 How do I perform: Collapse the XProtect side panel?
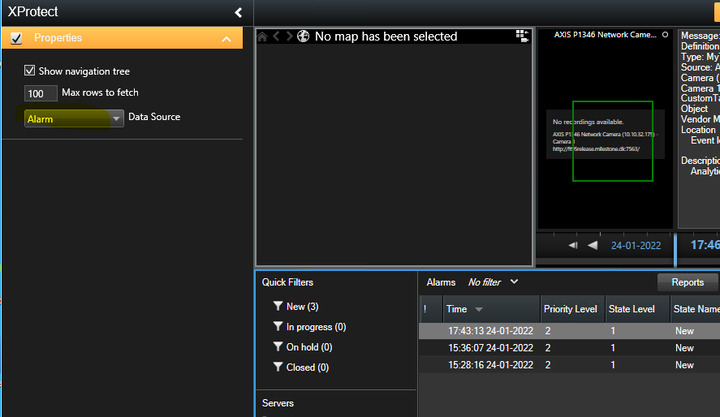coord(238,12)
